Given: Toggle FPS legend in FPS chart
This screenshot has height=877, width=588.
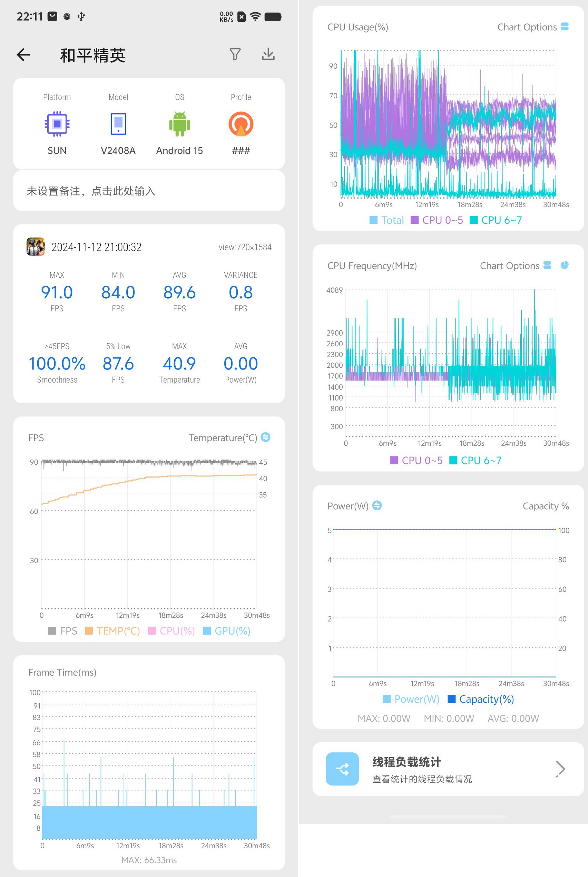Looking at the screenshot, I should click(62, 631).
